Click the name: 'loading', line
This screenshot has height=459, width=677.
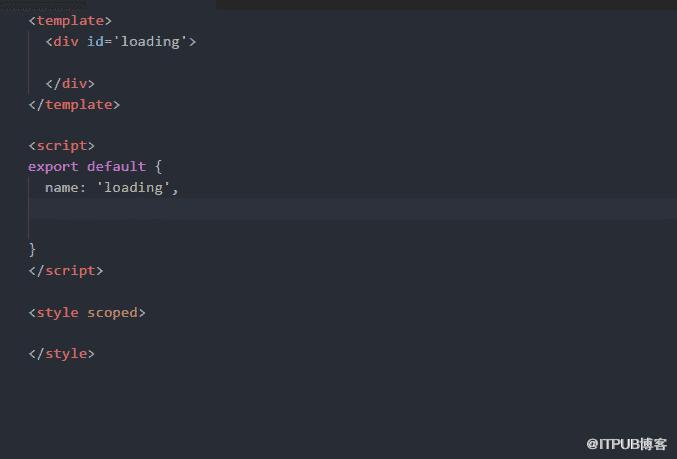click(x=112, y=188)
